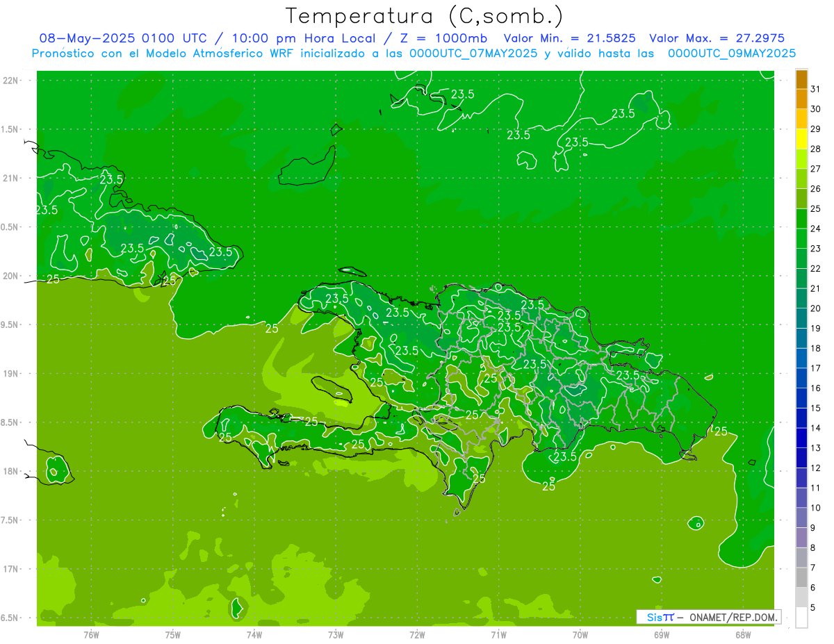Click the '22' label on color scale
The height and width of the screenshot is (644, 834).
tap(815, 269)
